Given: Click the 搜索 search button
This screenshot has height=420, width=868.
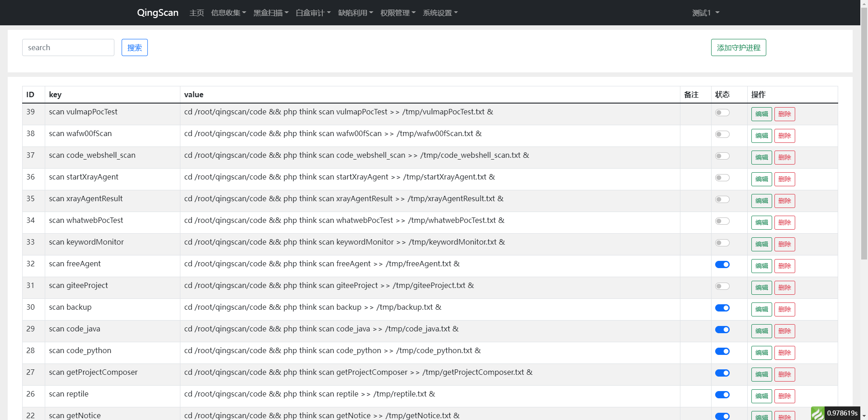Looking at the screenshot, I should [135, 47].
